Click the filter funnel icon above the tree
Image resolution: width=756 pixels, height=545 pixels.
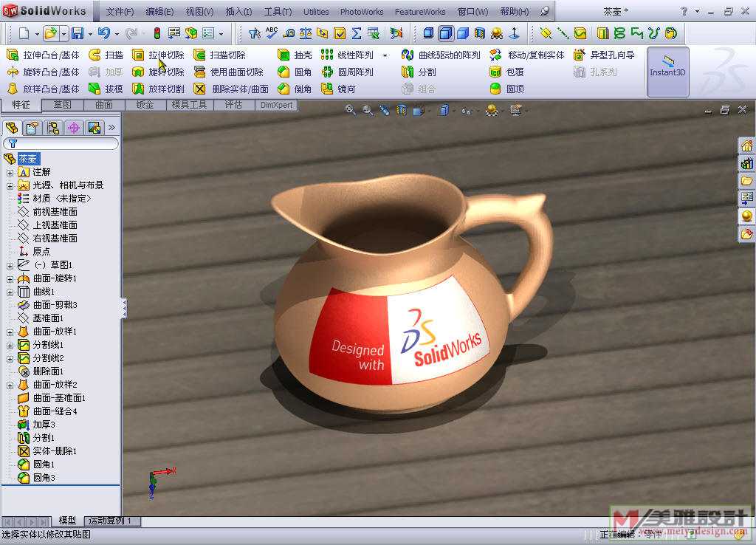tap(13, 144)
